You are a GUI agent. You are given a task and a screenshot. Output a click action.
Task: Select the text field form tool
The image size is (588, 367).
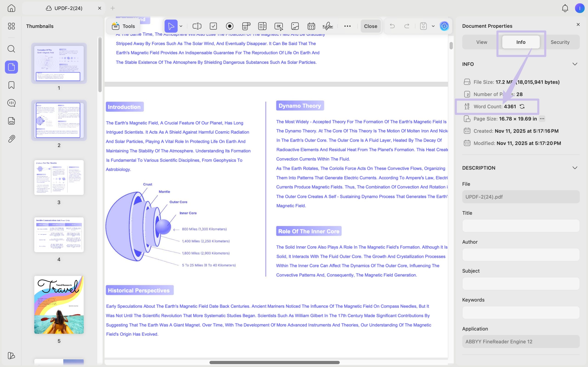197,26
